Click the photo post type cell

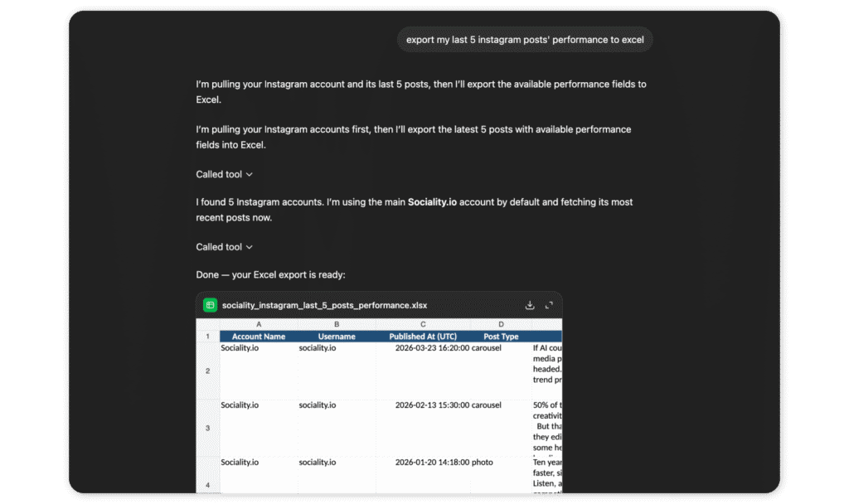pyautogui.click(x=483, y=462)
